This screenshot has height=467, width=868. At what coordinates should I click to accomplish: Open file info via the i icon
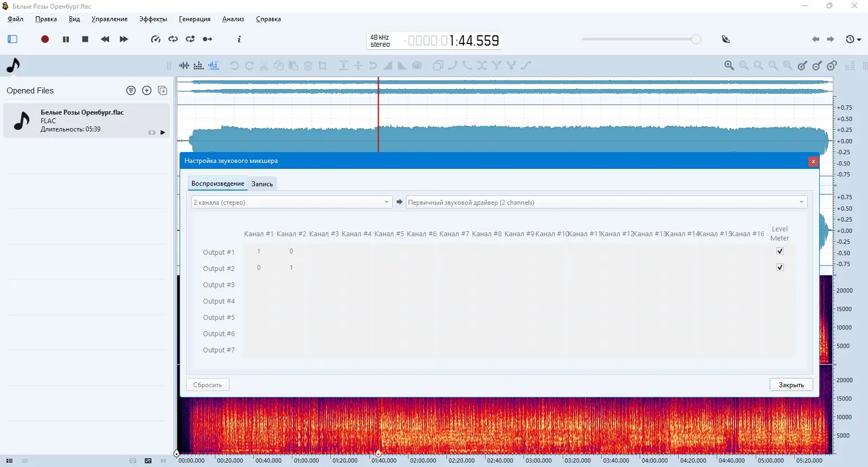[x=239, y=39]
